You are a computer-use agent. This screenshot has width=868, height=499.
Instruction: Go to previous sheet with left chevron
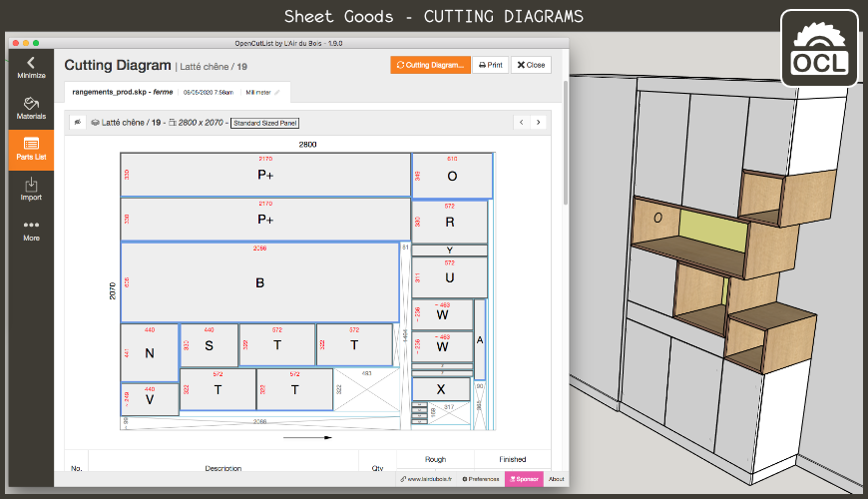point(522,123)
